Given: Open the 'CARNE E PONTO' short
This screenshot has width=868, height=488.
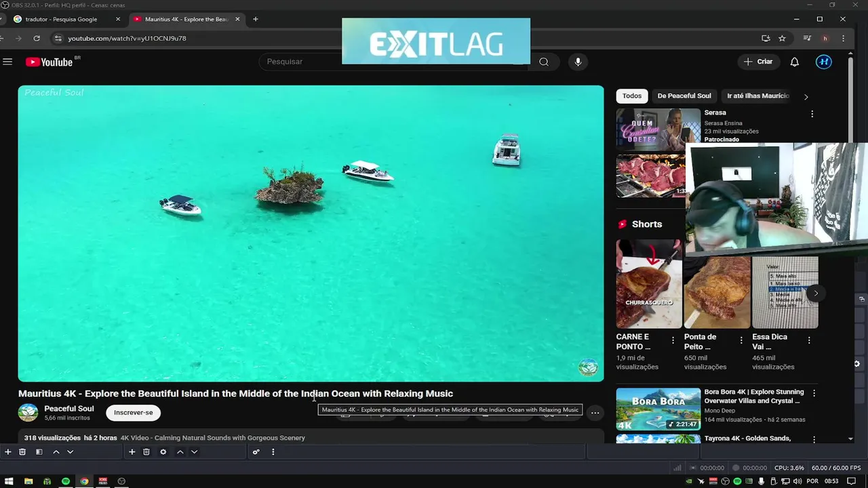Looking at the screenshot, I should click(649, 283).
